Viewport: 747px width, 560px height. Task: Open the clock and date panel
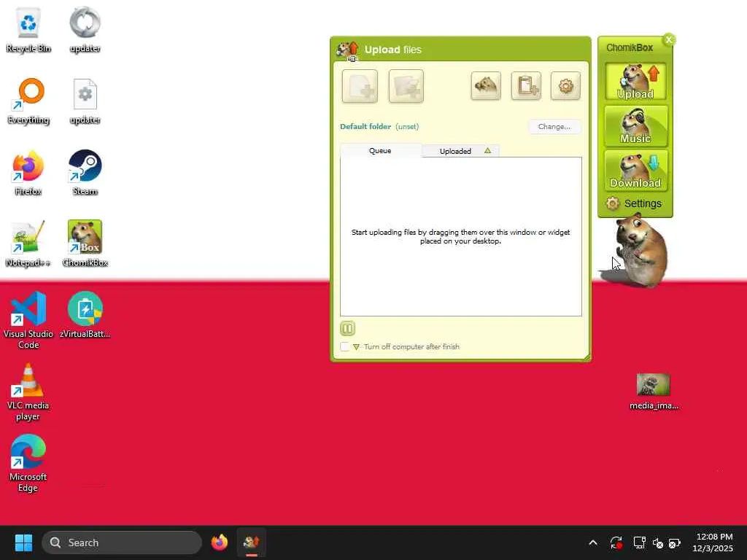(x=713, y=542)
